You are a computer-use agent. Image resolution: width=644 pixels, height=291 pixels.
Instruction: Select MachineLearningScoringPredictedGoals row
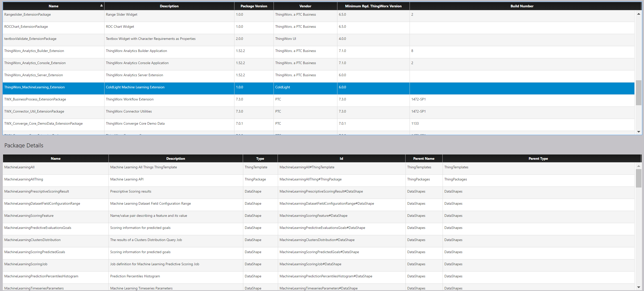(x=318, y=253)
